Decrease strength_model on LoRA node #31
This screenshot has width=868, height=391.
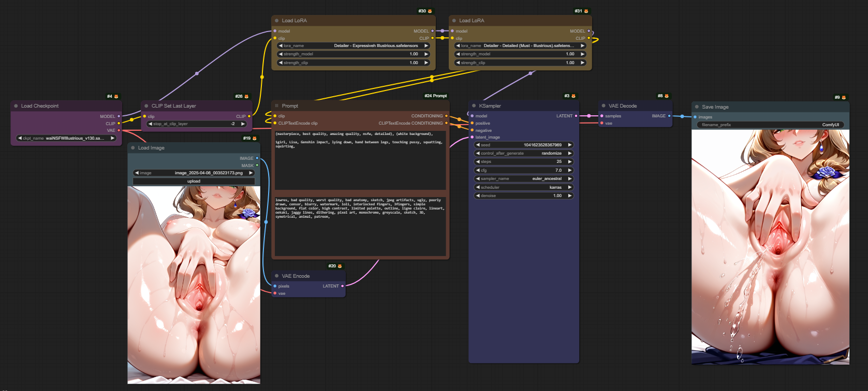(458, 54)
